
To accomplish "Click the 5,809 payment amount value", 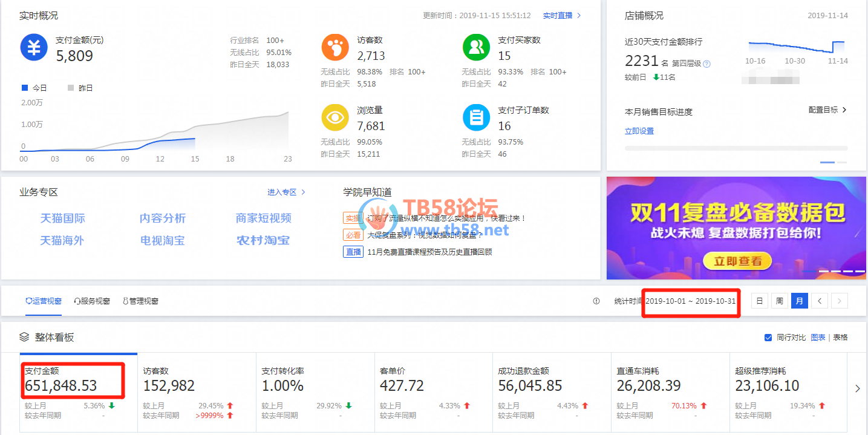I will (74, 56).
